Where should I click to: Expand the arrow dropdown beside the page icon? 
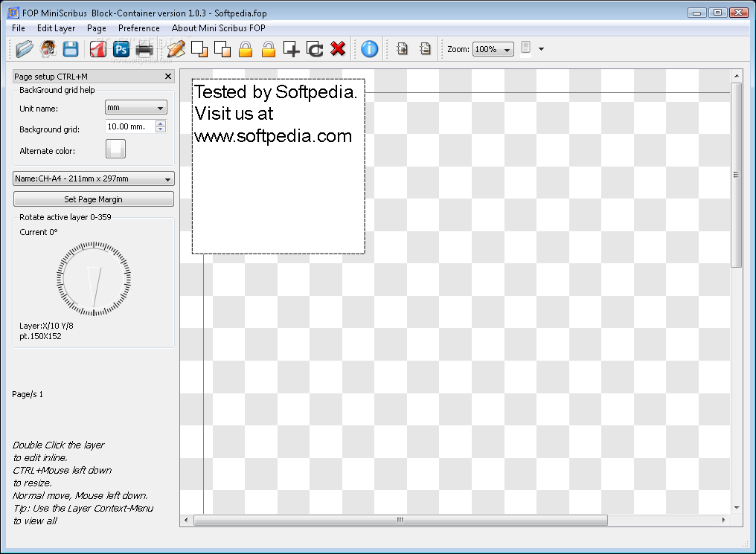coord(541,49)
